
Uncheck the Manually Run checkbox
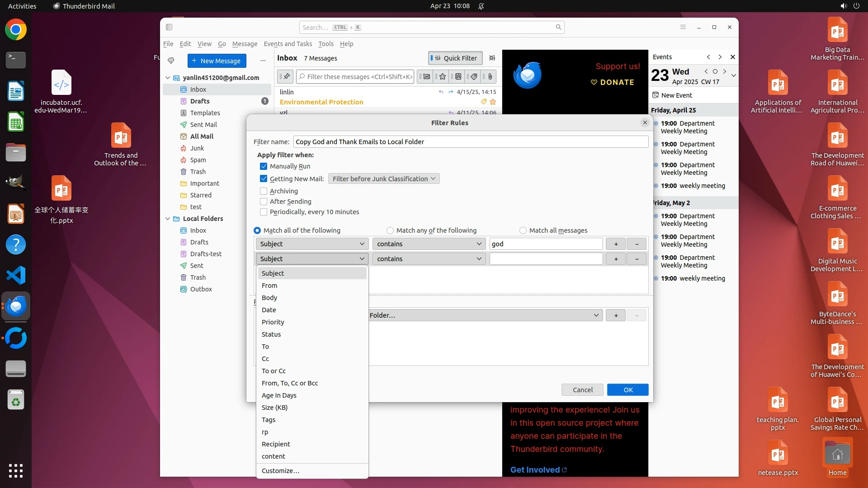[x=264, y=166]
